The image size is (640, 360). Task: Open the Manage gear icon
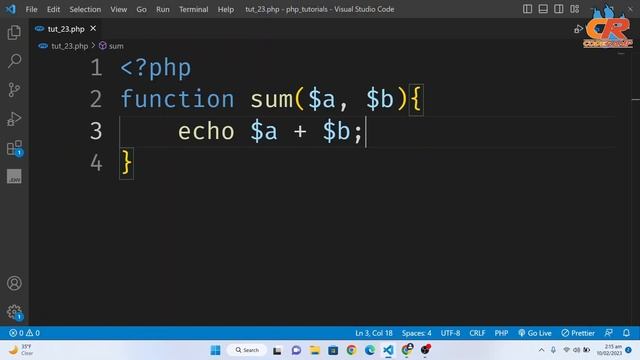[15, 313]
